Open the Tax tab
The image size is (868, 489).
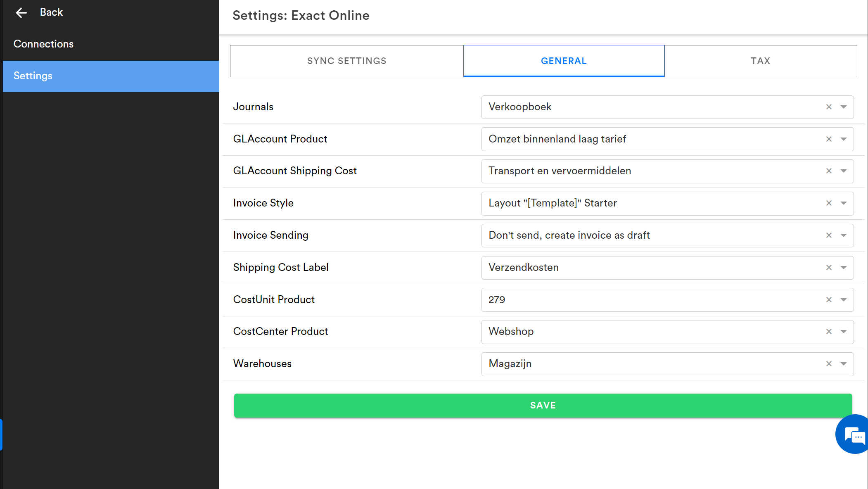point(761,61)
